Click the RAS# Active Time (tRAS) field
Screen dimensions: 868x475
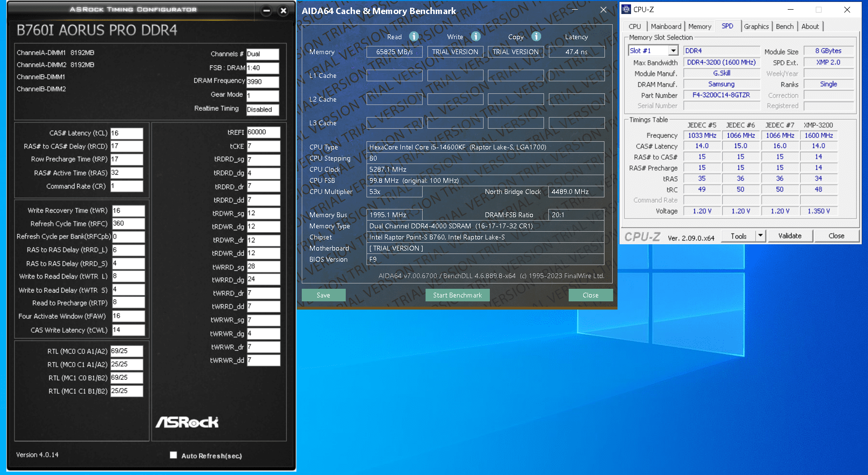(127, 173)
